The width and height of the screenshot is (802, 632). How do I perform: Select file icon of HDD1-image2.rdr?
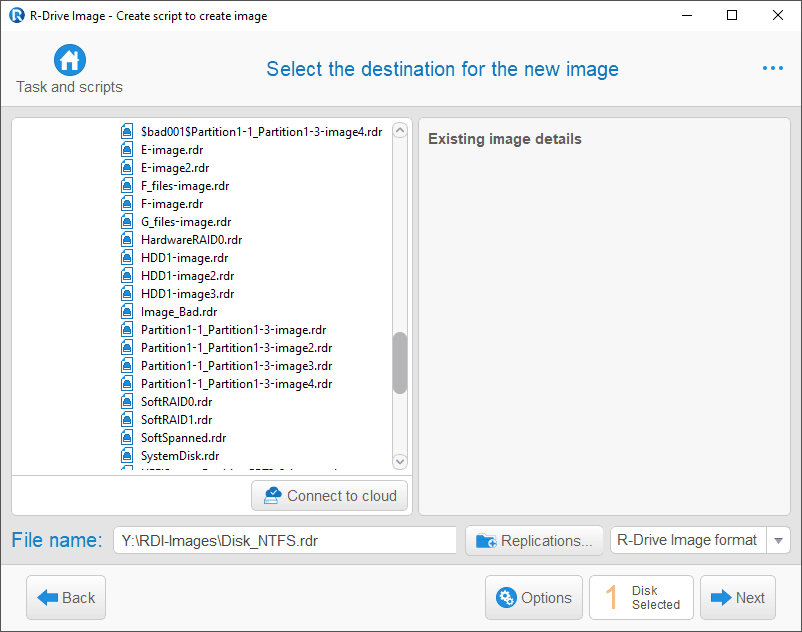[x=127, y=276]
